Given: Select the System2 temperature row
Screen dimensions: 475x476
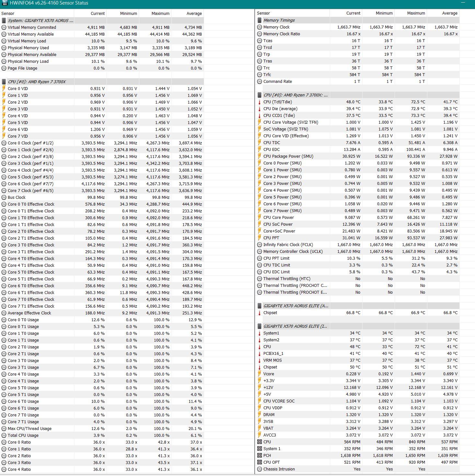Looking at the screenshot, I should click(x=357, y=340).
